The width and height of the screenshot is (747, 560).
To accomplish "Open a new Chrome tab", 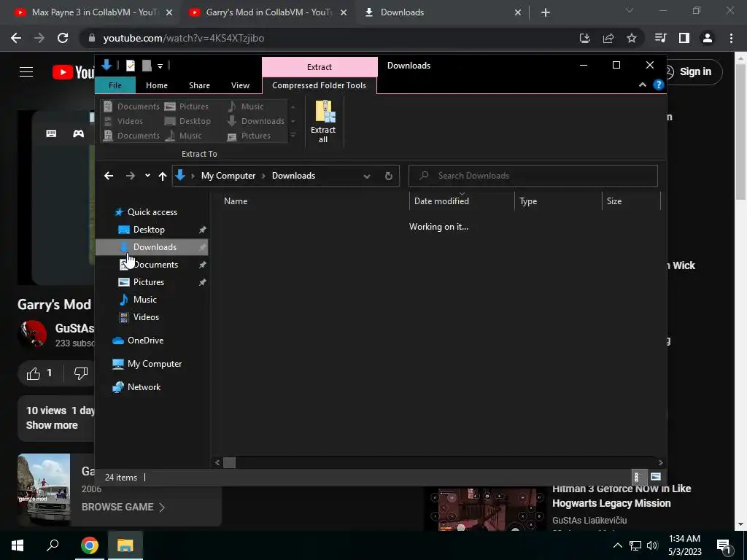I will click(x=546, y=13).
